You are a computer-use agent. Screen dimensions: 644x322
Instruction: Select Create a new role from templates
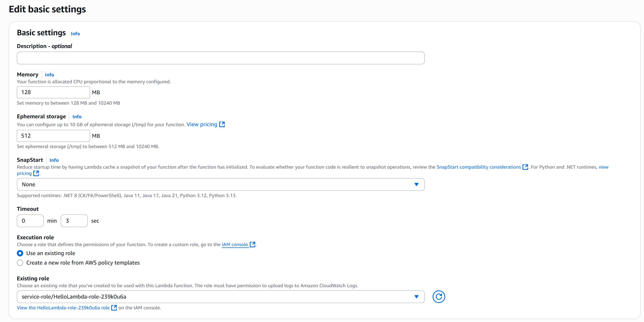click(x=20, y=263)
